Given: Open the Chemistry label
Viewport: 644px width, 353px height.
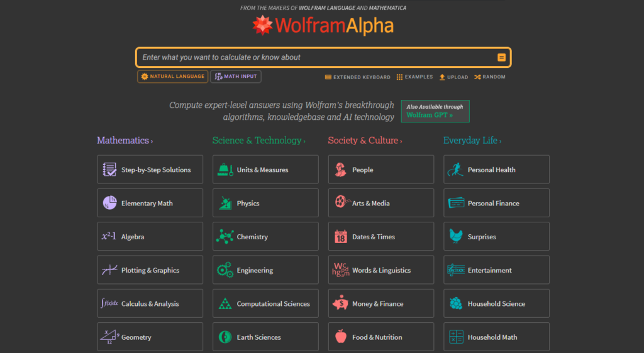Looking at the screenshot, I should click(252, 237).
